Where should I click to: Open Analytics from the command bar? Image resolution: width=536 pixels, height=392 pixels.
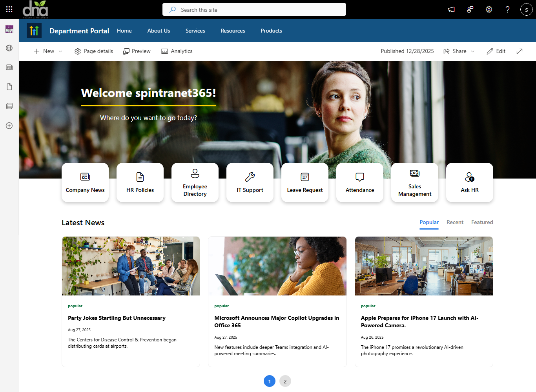[177, 51]
